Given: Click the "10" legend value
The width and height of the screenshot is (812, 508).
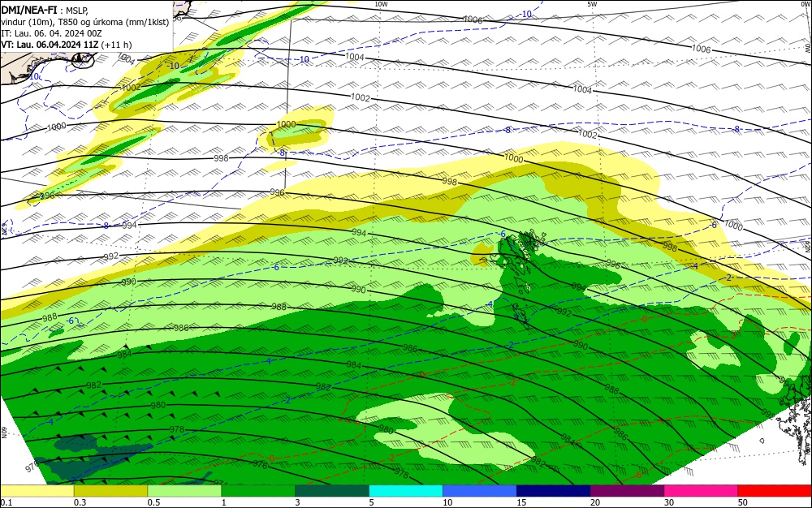Looking at the screenshot, I should 447,502.
